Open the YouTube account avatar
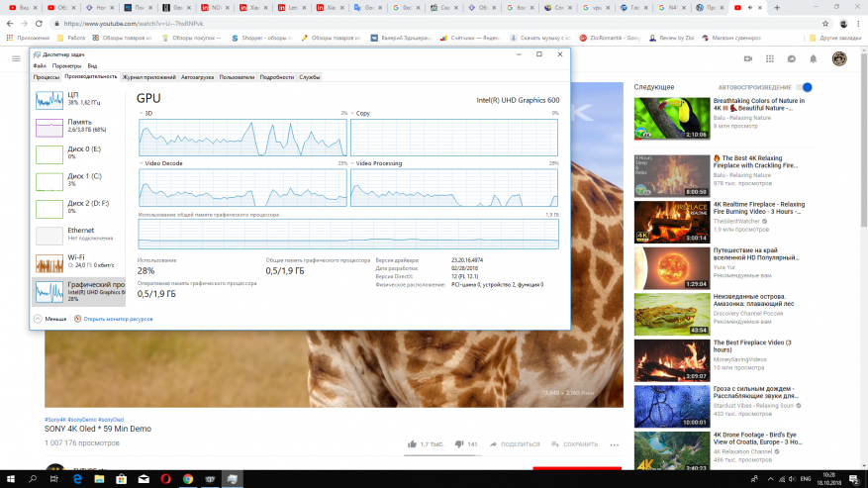The image size is (868, 488). tap(839, 58)
